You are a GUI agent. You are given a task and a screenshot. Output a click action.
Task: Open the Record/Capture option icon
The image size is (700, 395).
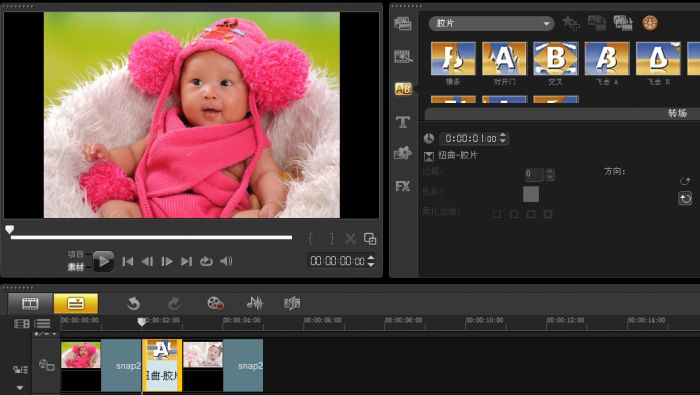pyautogui.click(x=215, y=304)
